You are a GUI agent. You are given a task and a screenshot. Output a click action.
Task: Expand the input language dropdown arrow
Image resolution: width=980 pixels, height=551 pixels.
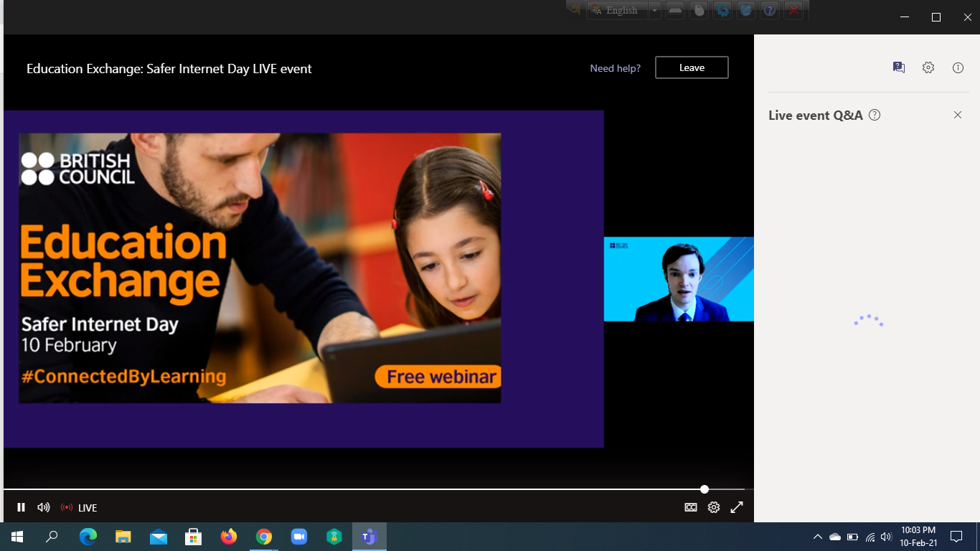[x=654, y=10]
